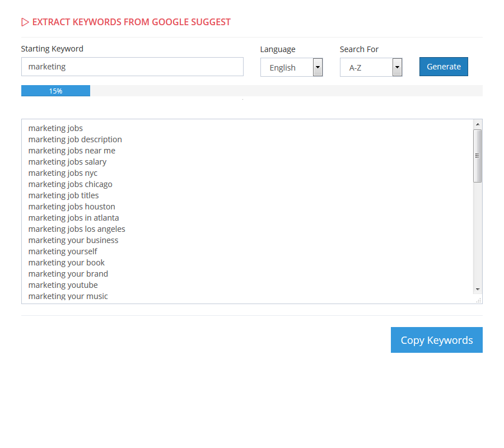Click the 'Extract Keywords From Google Suggest' heading

click(x=132, y=22)
